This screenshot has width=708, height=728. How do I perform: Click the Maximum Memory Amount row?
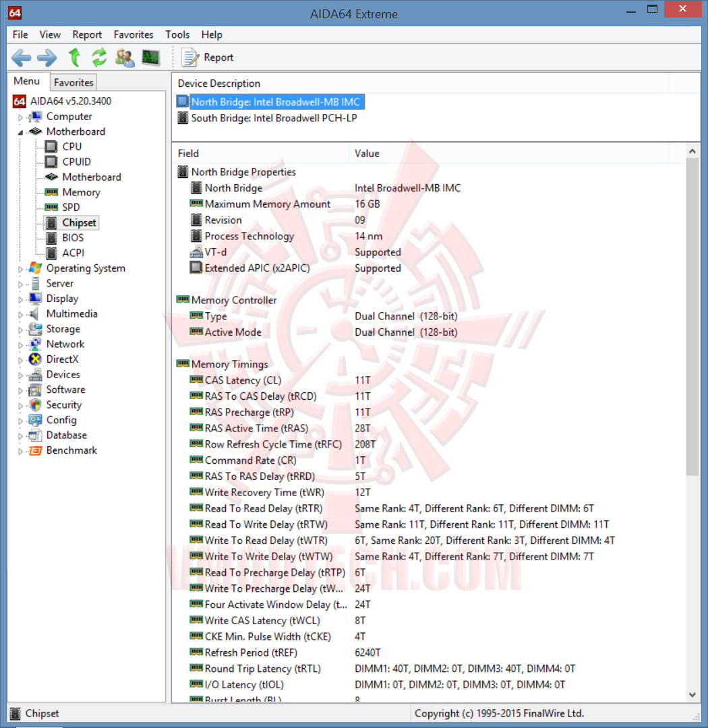(428, 204)
